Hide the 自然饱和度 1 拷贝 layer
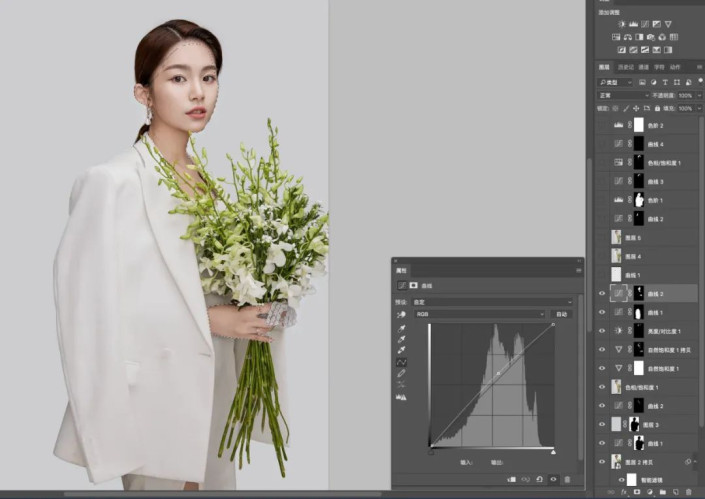 pyautogui.click(x=602, y=349)
